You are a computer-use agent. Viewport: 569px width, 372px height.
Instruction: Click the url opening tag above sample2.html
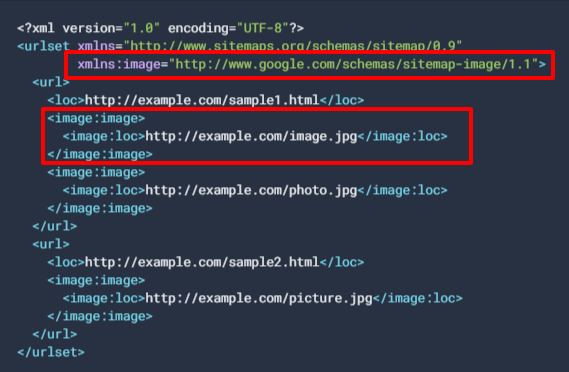click(51, 244)
